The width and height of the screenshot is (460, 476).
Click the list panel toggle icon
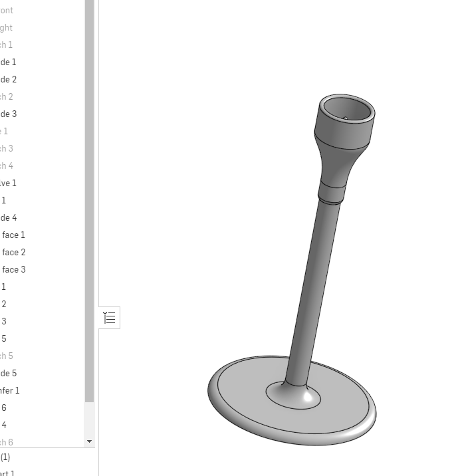[x=109, y=318]
